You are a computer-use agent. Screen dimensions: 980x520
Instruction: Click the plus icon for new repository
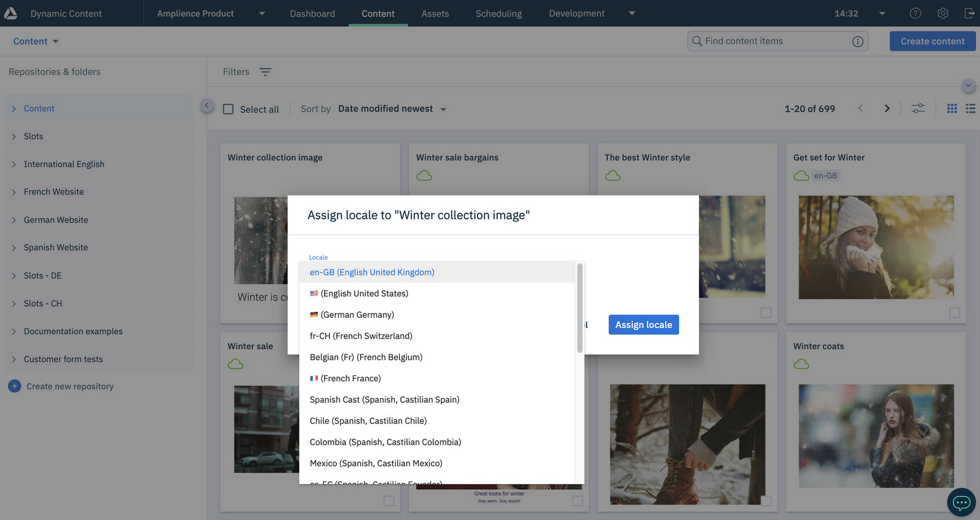pos(15,386)
